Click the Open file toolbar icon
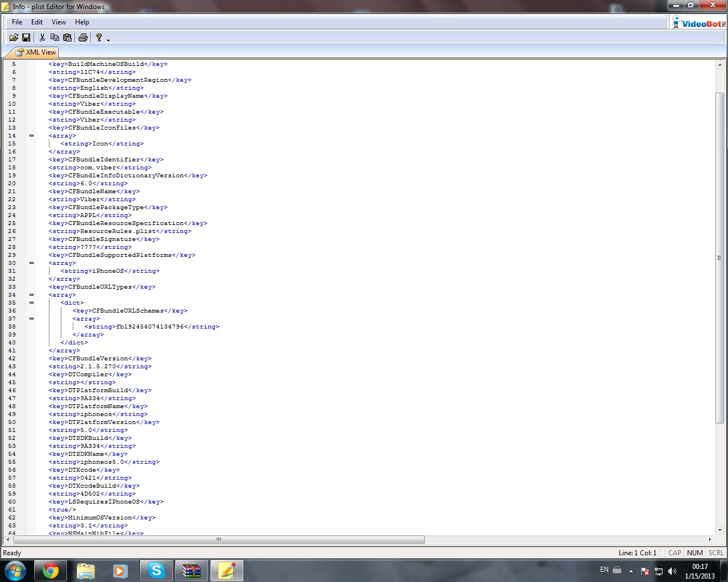 point(14,38)
